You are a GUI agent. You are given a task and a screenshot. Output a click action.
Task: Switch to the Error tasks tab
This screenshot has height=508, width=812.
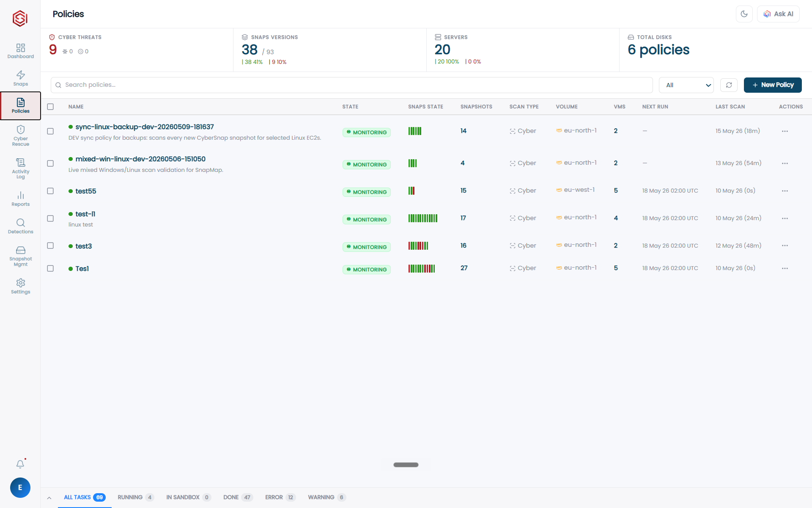click(280, 497)
